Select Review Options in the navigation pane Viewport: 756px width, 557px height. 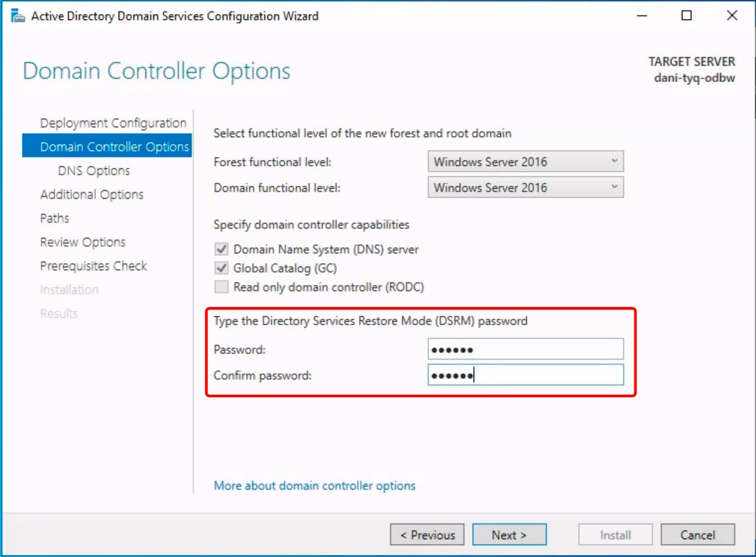point(83,242)
